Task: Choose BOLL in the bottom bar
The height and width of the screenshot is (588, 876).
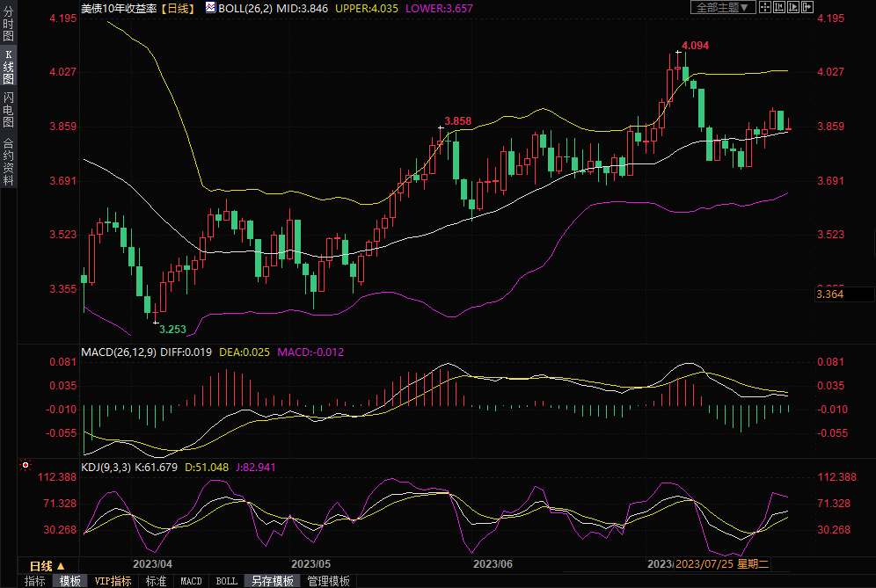Action: pos(226,581)
